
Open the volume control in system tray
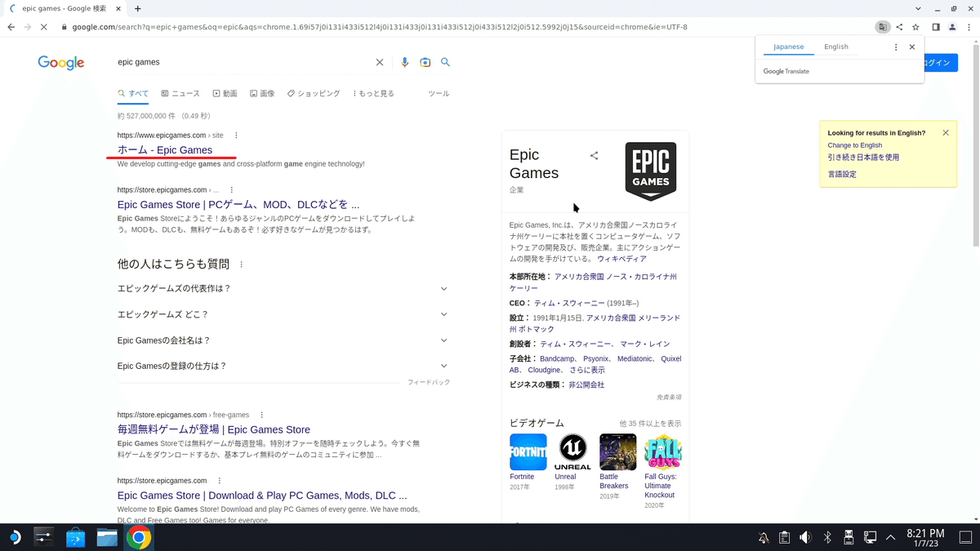click(x=805, y=537)
